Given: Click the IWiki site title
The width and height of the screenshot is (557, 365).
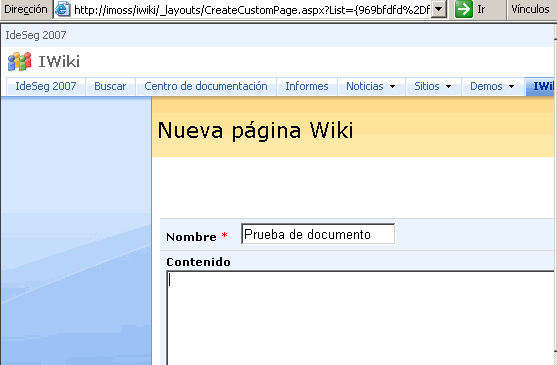Looking at the screenshot, I should pos(59,61).
